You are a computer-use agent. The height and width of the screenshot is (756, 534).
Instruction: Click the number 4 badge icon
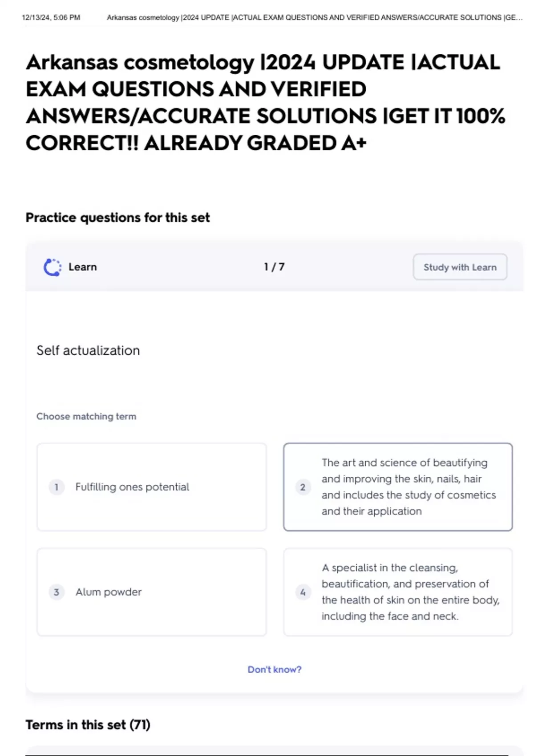pos(303,592)
